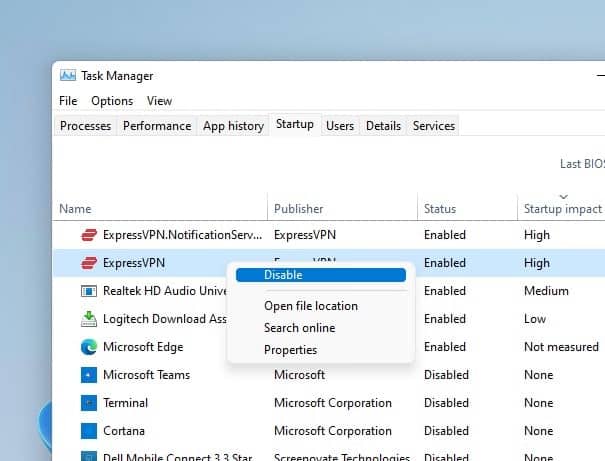Click the Cortana startup entry icon
The image size is (605, 461).
click(88, 431)
